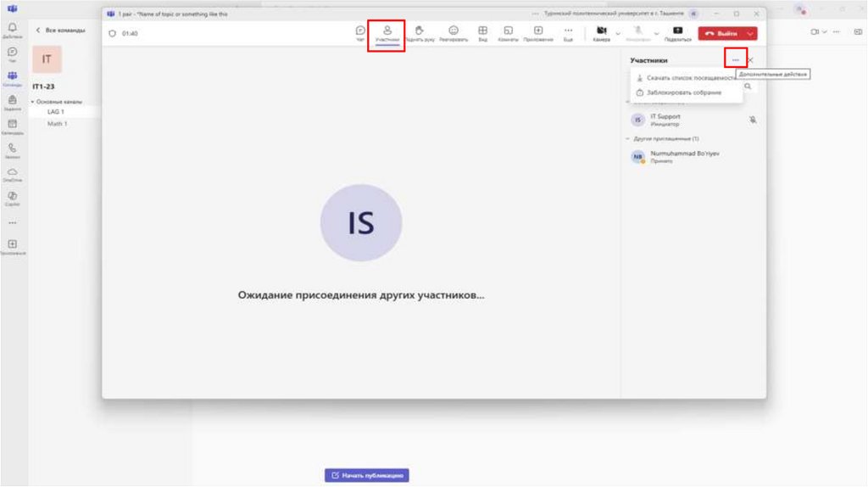The width and height of the screenshot is (868, 487).
Task: Click video call icon in background Teams window
Action: pyautogui.click(x=815, y=32)
